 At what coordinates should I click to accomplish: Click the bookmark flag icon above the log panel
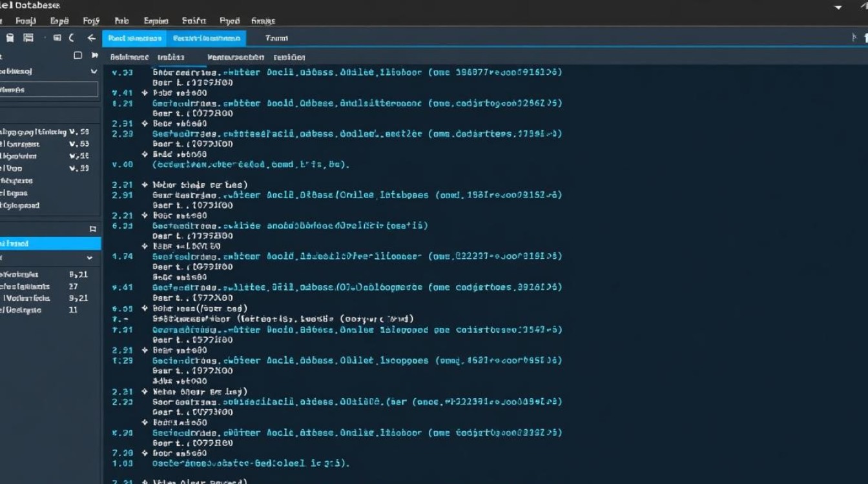[94, 228]
